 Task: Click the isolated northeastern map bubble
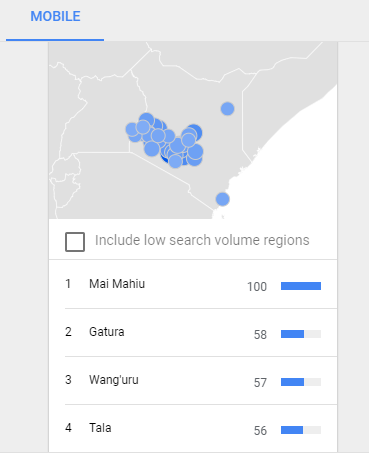tap(227, 109)
